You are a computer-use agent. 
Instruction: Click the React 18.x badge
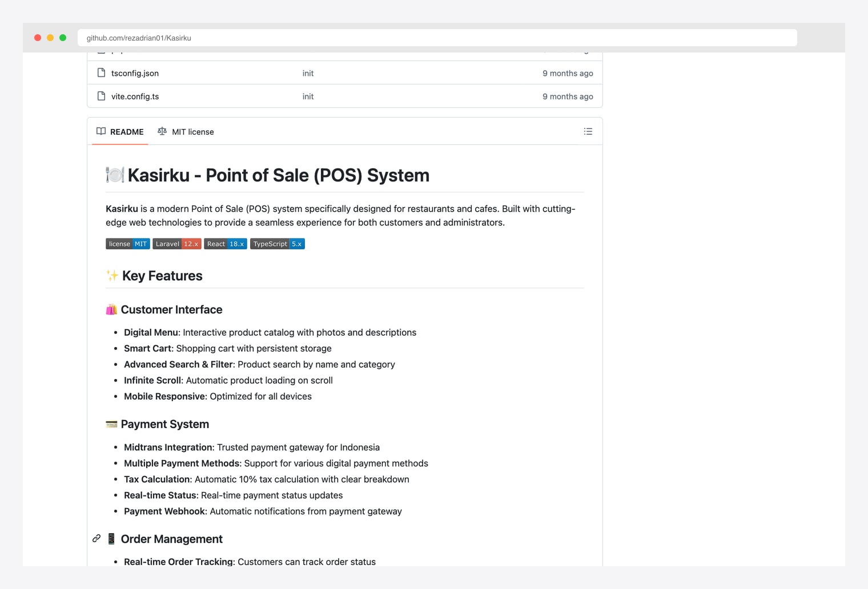click(226, 244)
